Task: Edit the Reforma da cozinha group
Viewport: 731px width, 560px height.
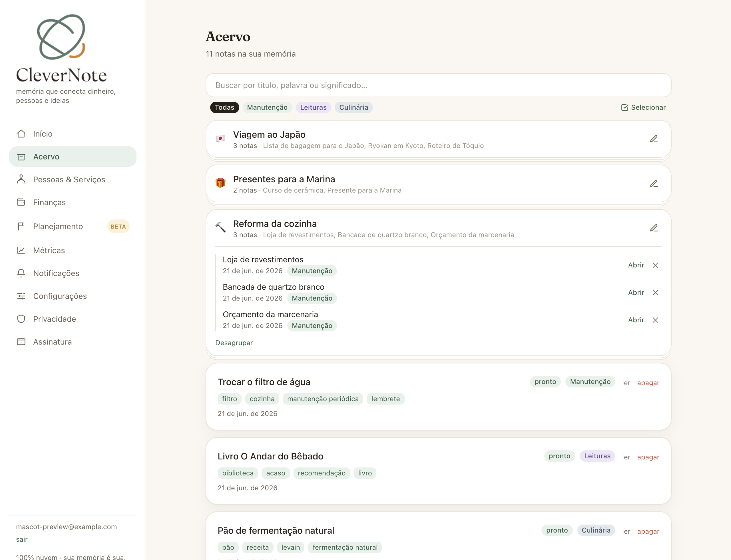Action: [654, 228]
